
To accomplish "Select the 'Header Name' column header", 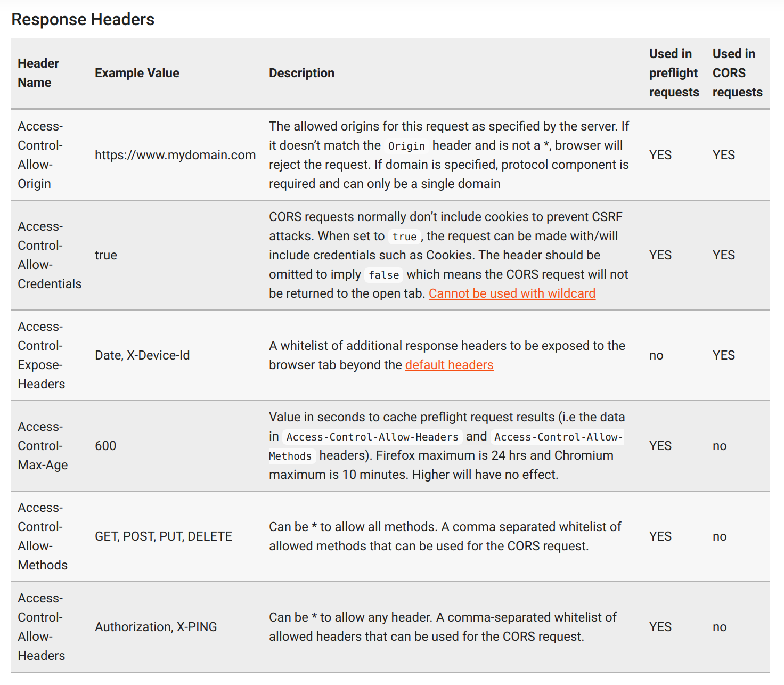I will [x=38, y=73].
